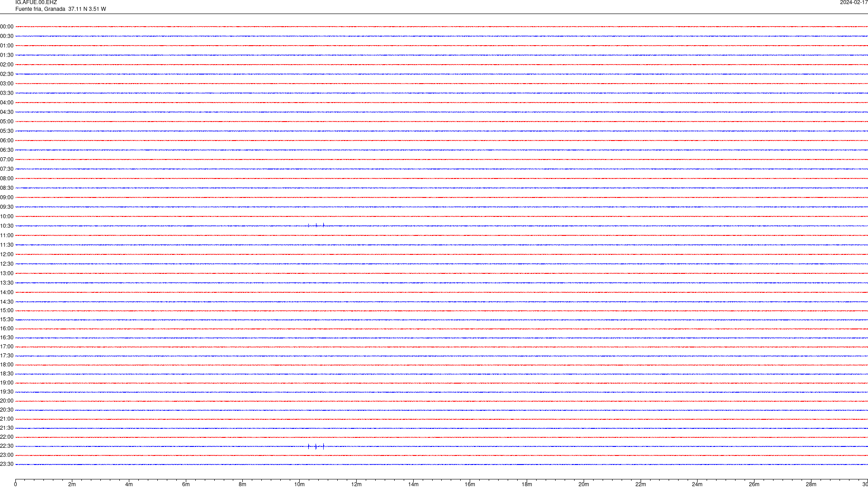The height and width of the screenshot is (488, 868).
Task: Click the spike cluster on the 22:30 trace
Action: 316,446
